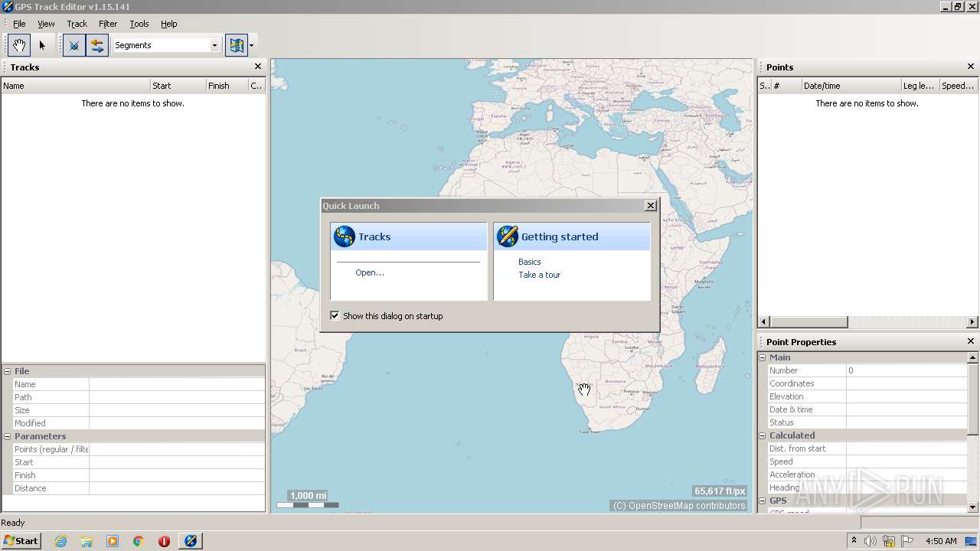Open the Windows Start menu

pos(21,540)
